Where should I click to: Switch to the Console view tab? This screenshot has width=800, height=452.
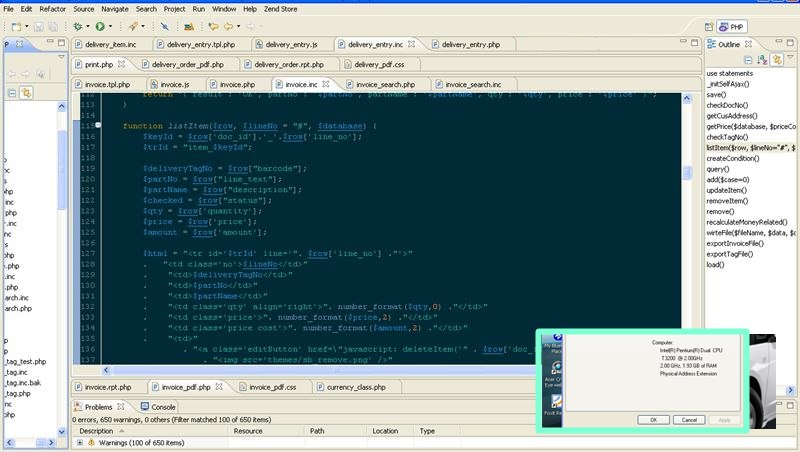click(x=158, y=407)
